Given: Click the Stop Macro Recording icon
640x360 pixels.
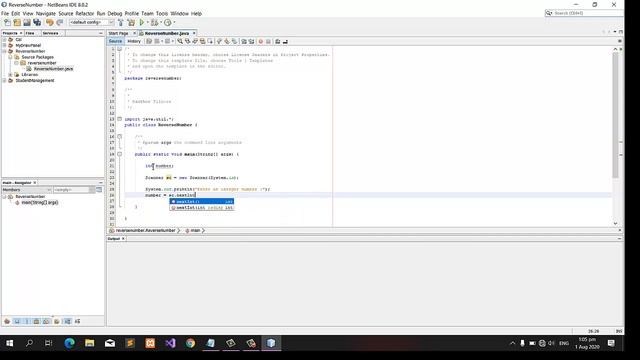Looking at the screenshot, I should [x=268, y=41].
